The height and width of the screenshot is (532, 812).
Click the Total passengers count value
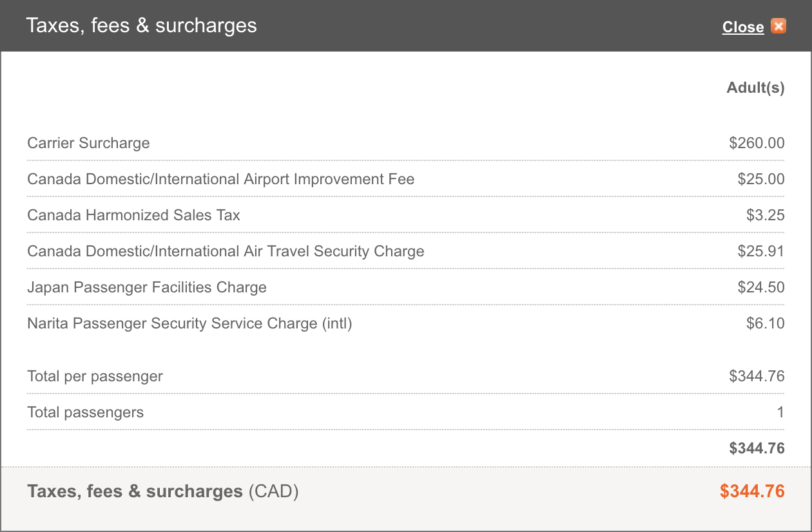pyautogui.click(x=780, y=412)
